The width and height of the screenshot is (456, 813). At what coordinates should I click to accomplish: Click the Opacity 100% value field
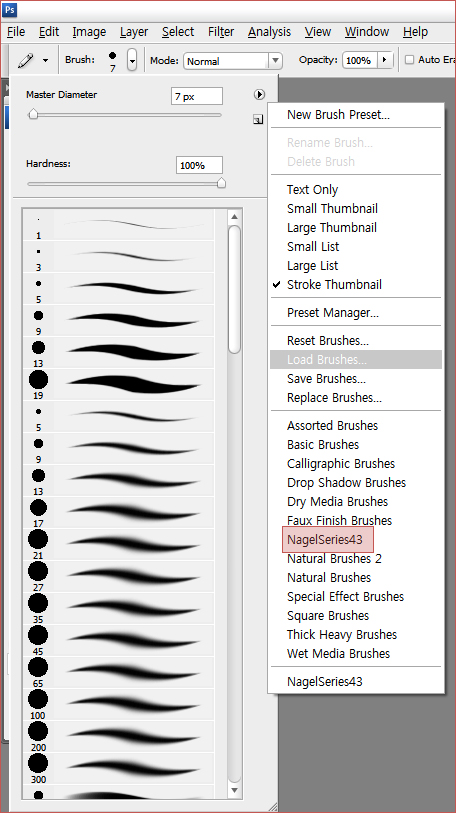tap(359, 60)
